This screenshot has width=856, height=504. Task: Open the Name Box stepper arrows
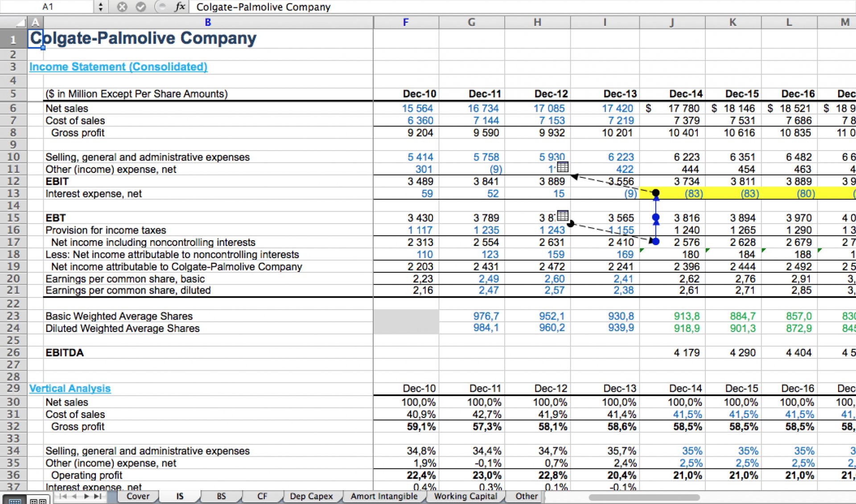click(x=100, y=7)
